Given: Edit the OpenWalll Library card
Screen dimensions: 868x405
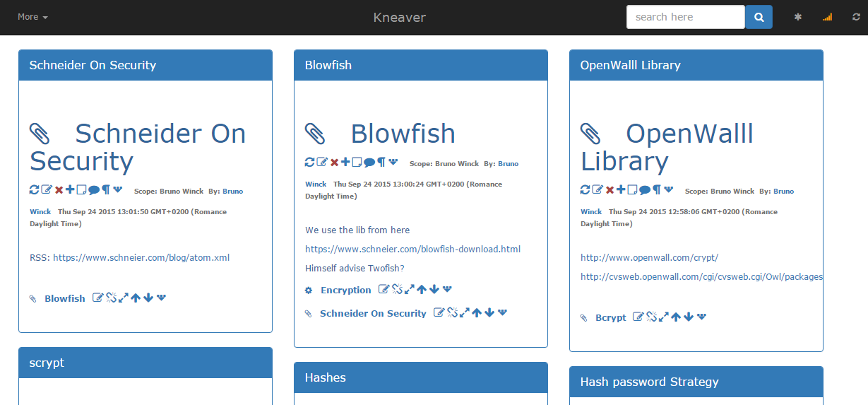Looking at the screenshot, I should click(598, 189).
